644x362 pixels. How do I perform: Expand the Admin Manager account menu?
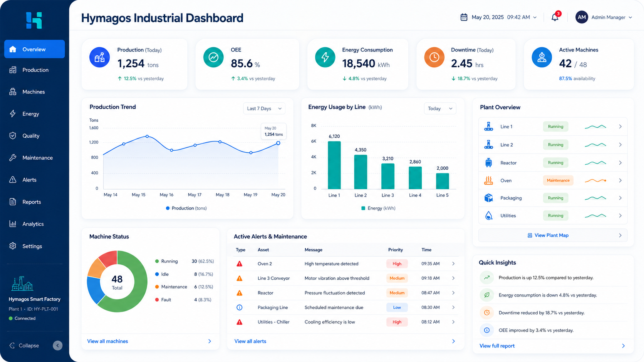point(604,17)
